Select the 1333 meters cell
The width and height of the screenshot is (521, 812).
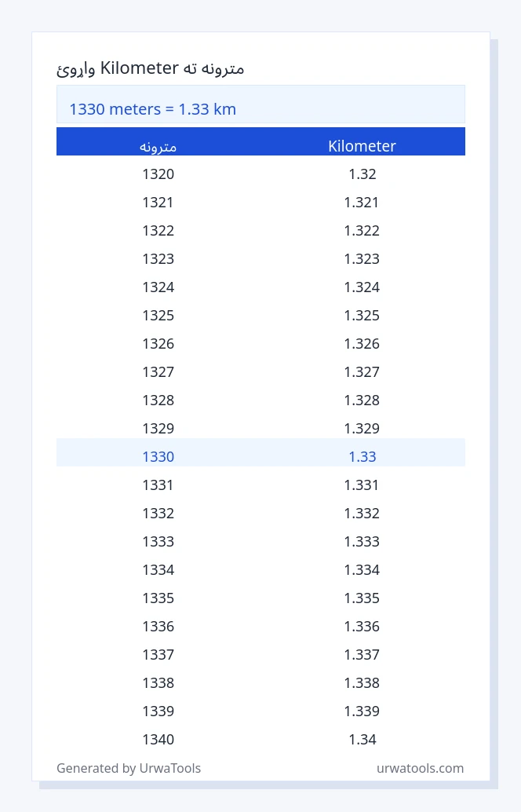click(x=158, y=541)
